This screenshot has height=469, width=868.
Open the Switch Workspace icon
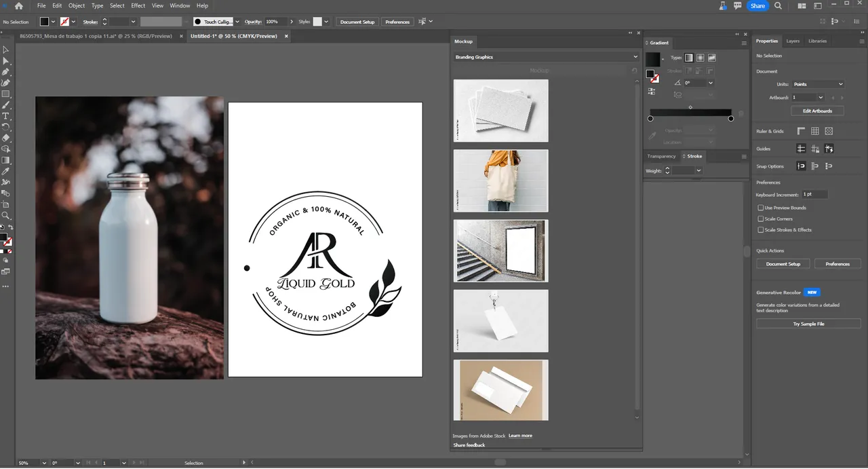point(817,5)
